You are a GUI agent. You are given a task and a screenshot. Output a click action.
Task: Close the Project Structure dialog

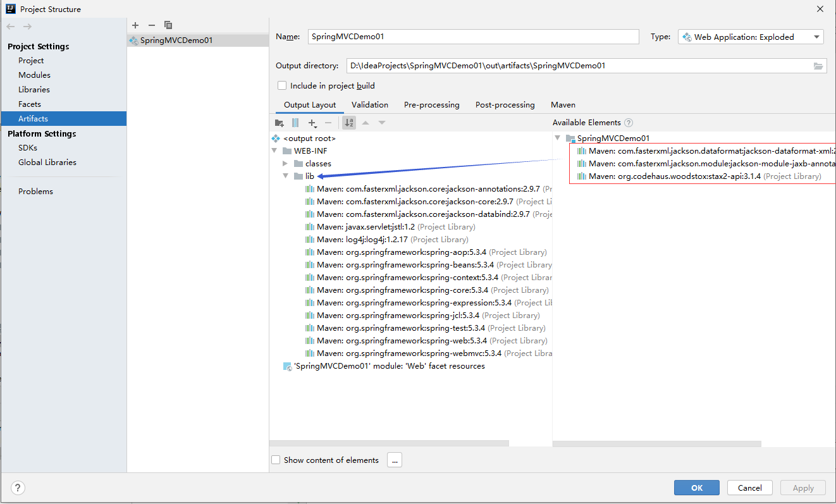[x=820, y=9]
